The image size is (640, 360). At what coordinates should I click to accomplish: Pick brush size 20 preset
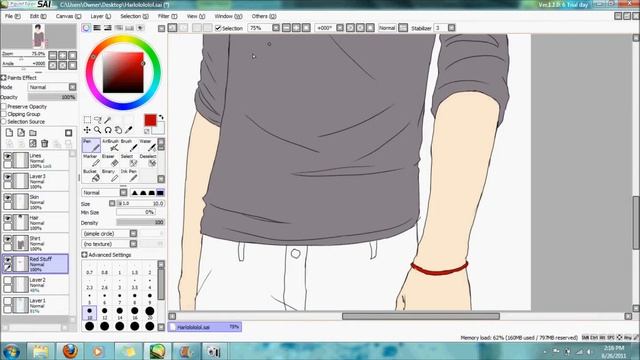tap(149, 313)
